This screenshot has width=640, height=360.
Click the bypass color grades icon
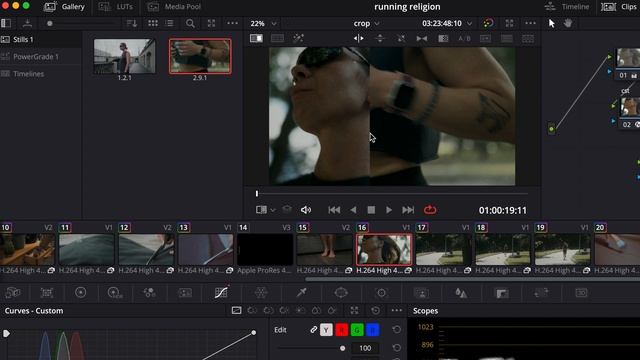tap(488, 23)
